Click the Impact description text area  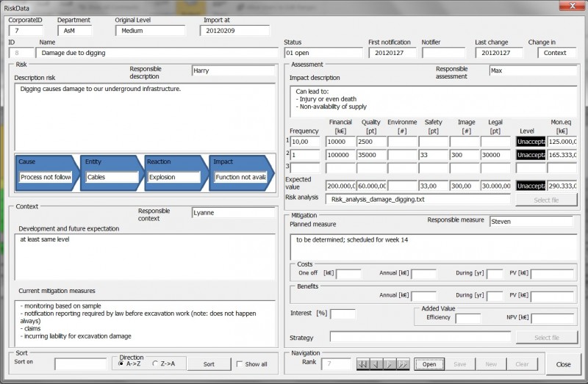(433, 101)
